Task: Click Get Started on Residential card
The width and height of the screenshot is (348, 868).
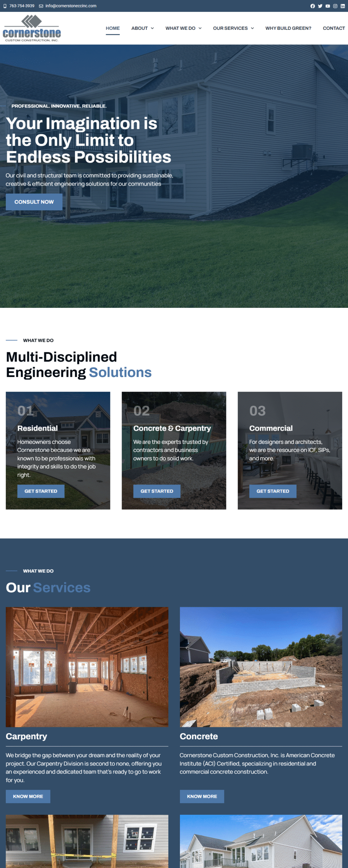Action: pos(41,491)
